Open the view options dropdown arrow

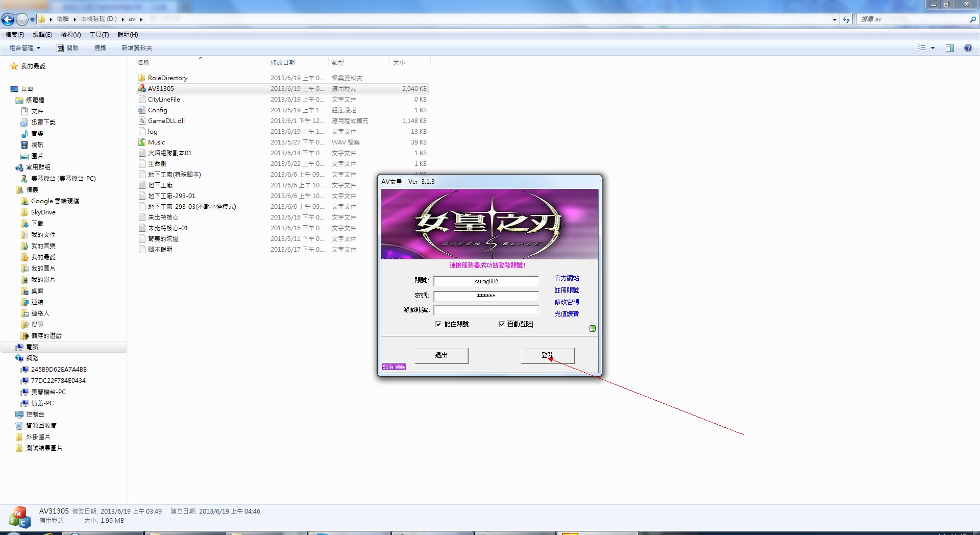tap(933, 48)
